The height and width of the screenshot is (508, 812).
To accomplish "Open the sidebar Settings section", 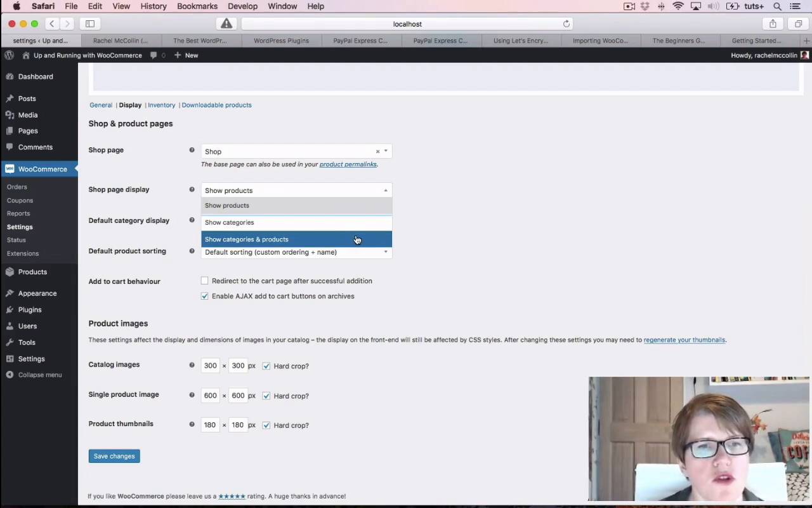I will coord(31,359).
